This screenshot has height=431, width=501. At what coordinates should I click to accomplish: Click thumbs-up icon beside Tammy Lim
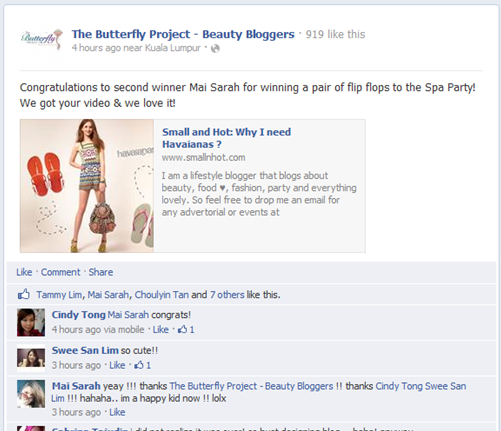[24, 294]
